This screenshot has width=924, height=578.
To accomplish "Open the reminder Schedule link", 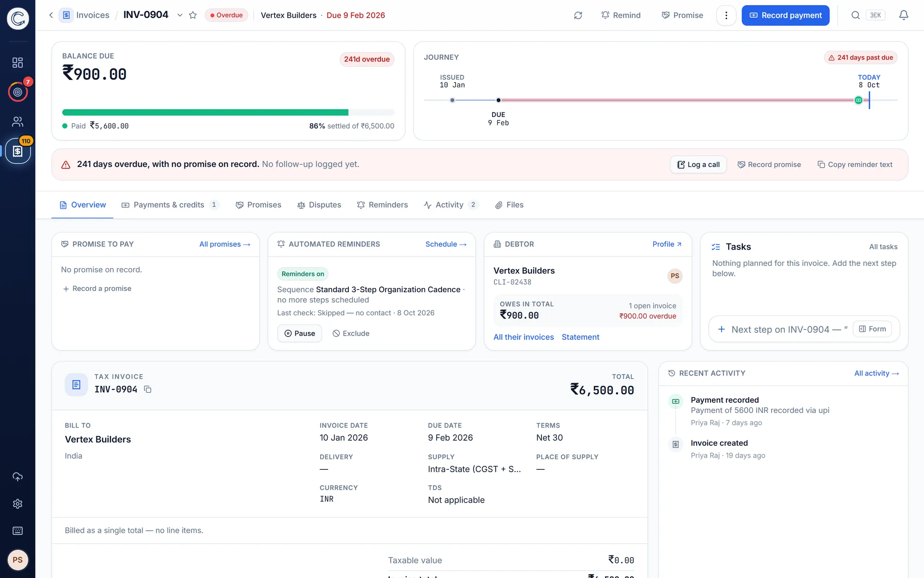I will [446, 244].
